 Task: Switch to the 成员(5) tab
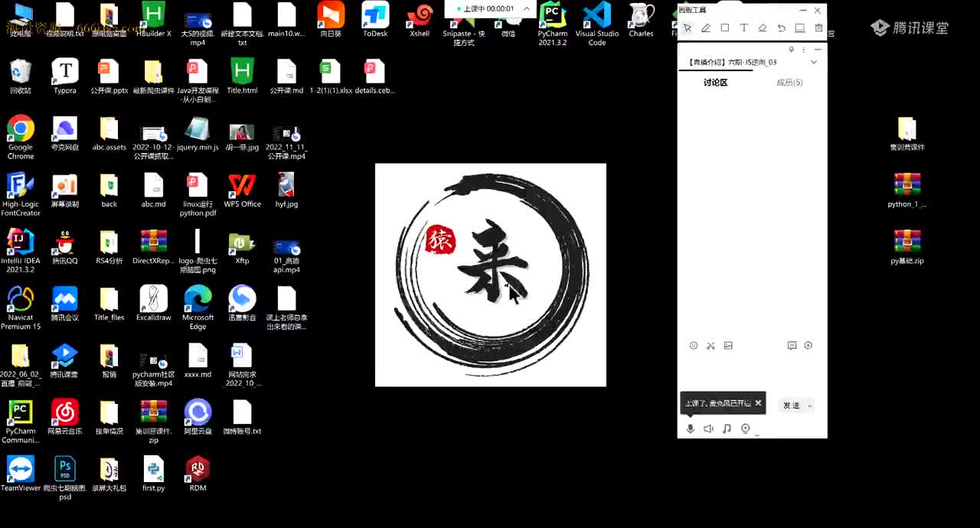[x=789, y=83]
